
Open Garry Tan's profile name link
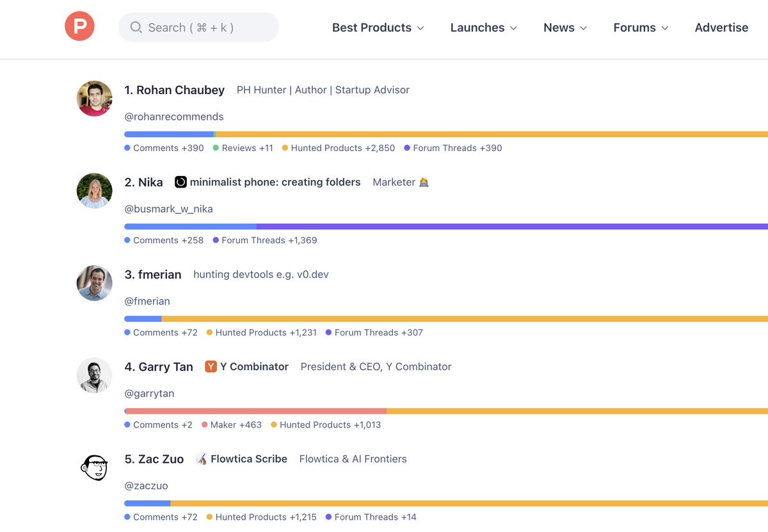click(x=159, y=367)
